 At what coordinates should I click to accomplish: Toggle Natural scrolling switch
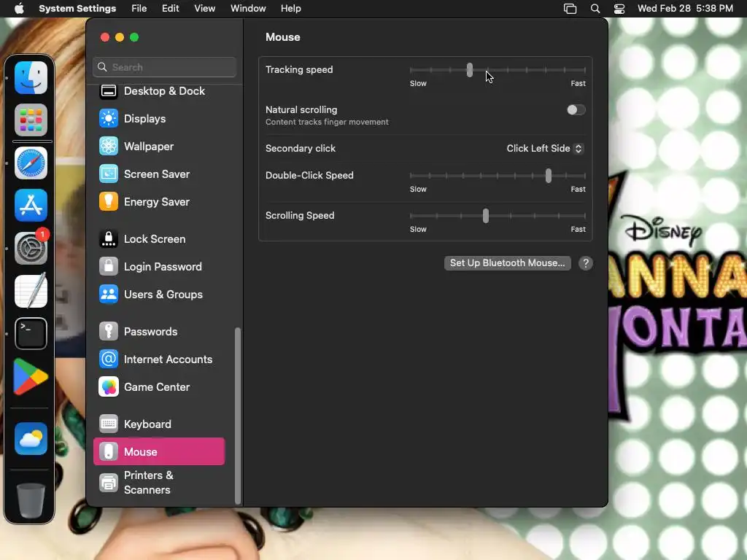(576, 110)
